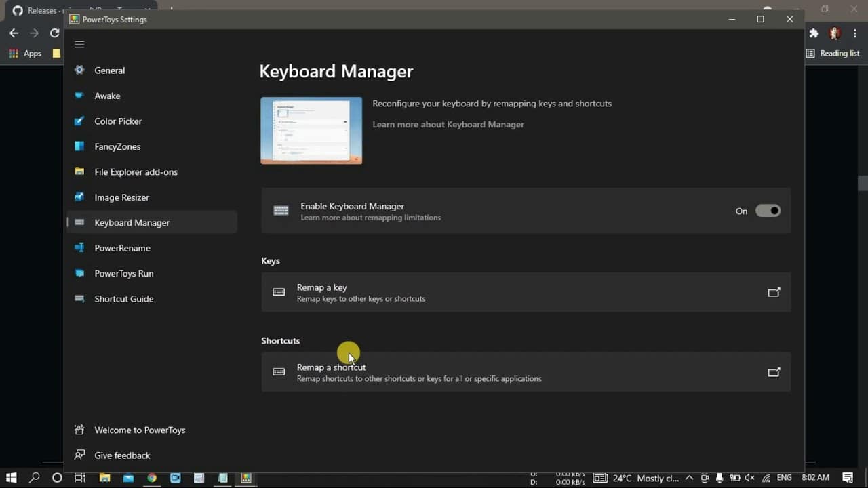Open the Shortcut Guide settings page
The width and height of the screenshot is (868, 488).
[123, 299]
